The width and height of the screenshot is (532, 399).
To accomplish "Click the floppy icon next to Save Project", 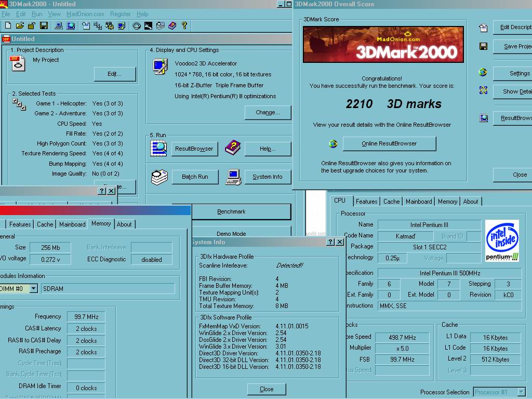I will 484,46.
